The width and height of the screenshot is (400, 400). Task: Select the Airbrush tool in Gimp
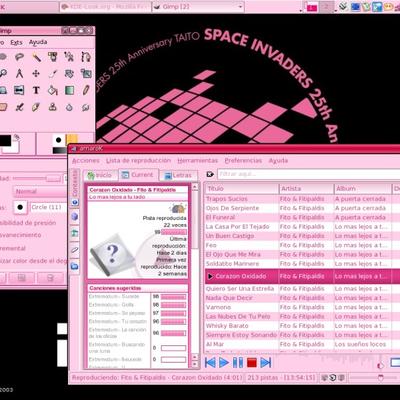[x=19, y=107]
